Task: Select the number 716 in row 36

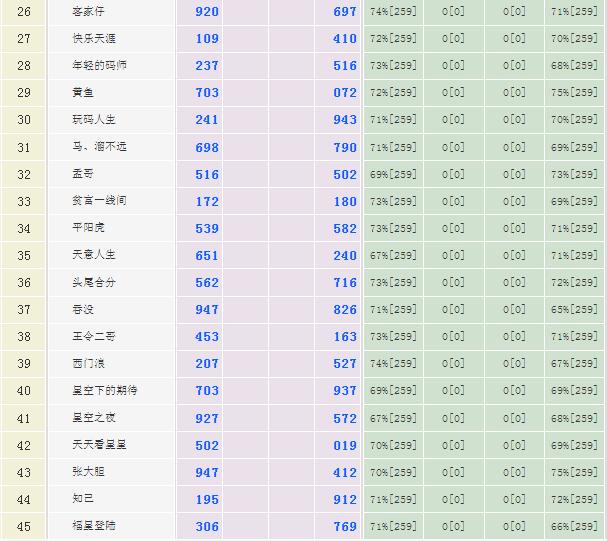Action: click(345, 283)
